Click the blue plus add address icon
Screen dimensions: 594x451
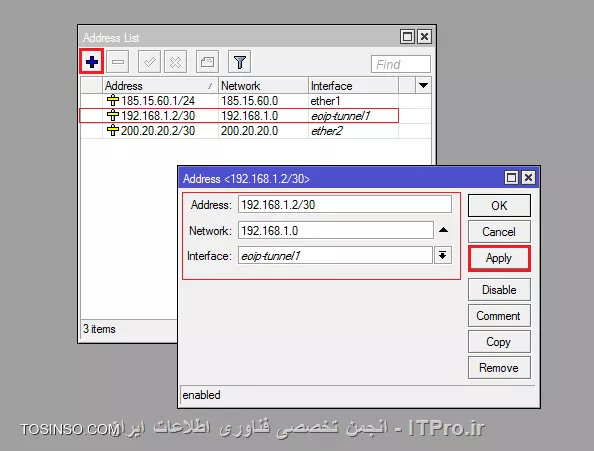(92, 62)
